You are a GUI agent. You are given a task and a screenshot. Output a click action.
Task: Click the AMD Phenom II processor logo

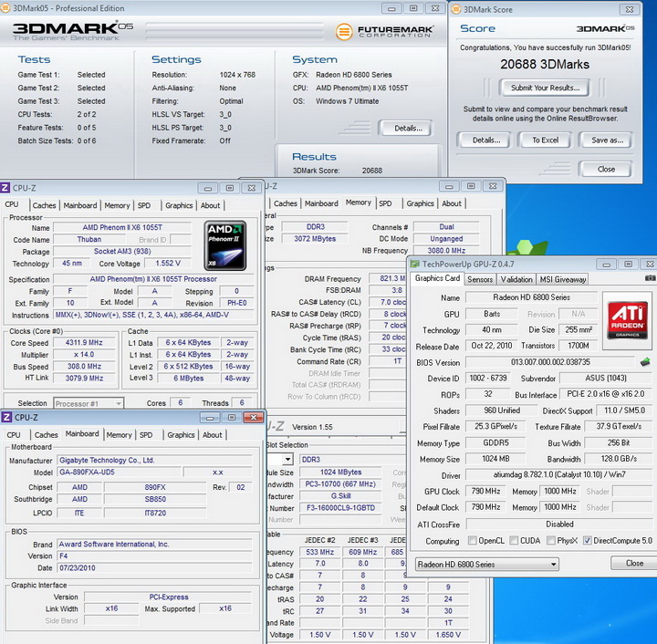pos(225,245)
